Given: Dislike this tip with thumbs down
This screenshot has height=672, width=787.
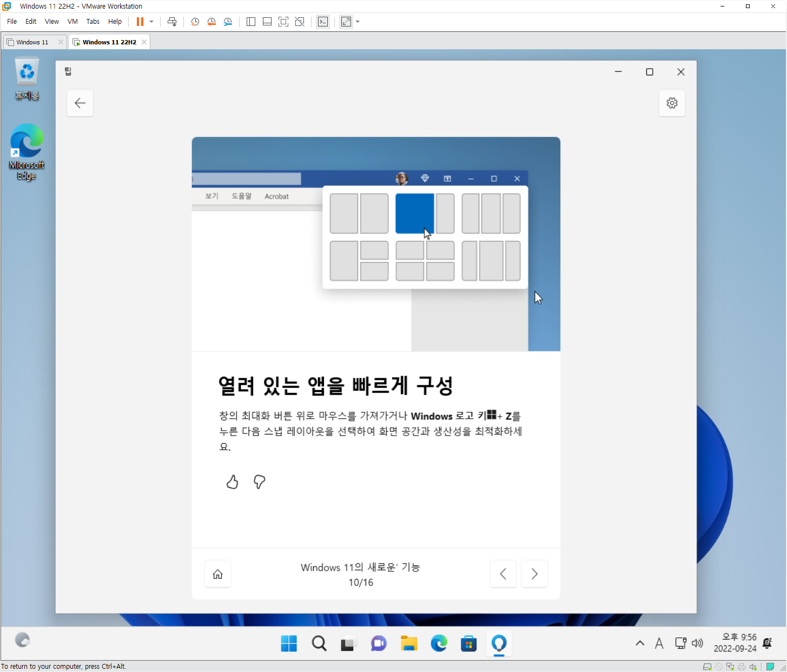Looking at the screenshot, I should tap(260, 482).
